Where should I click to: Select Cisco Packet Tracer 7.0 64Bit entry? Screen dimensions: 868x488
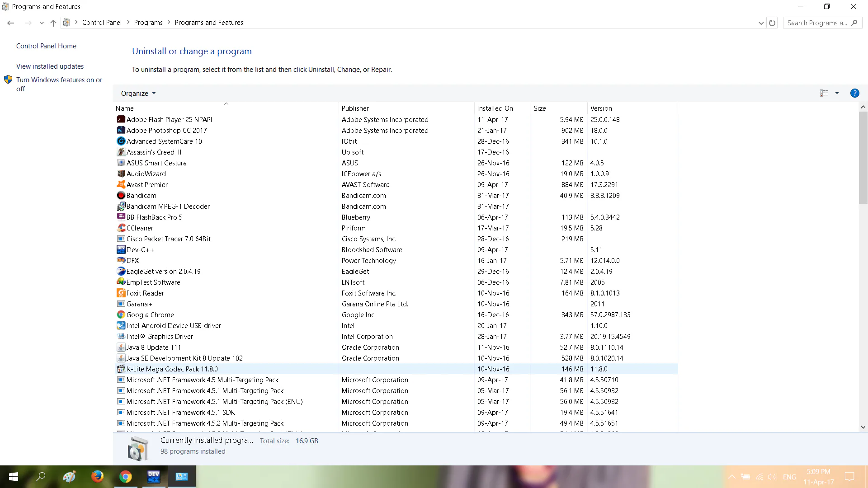(x=395, y=239)
